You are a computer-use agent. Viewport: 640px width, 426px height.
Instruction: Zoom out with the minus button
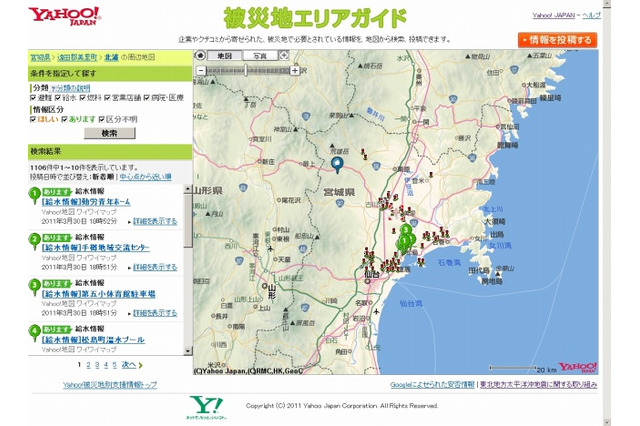200,70
